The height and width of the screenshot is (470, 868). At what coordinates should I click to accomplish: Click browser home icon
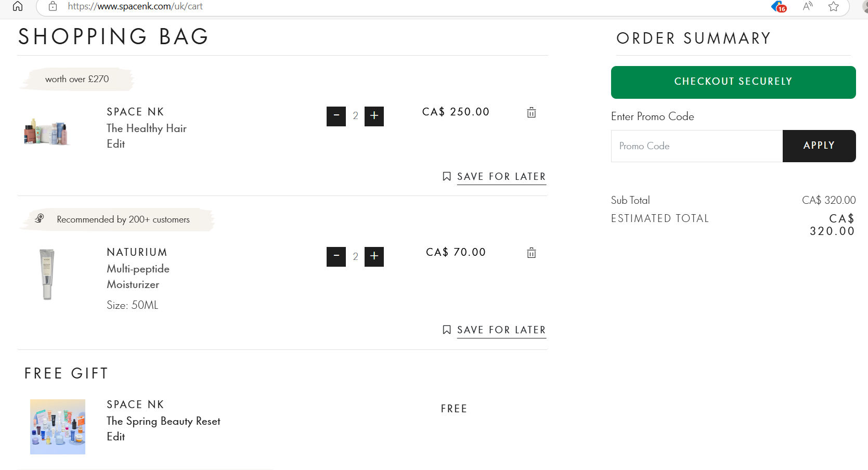pos(18,6)
